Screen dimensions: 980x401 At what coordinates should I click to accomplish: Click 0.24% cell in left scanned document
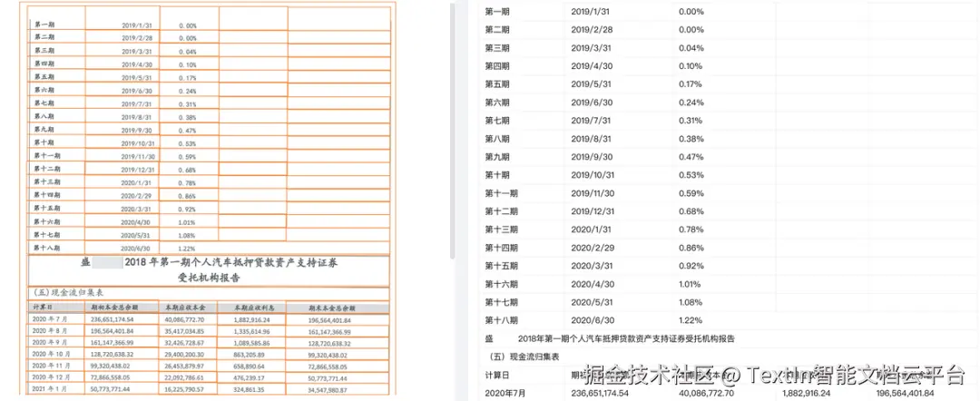point(190,91)
